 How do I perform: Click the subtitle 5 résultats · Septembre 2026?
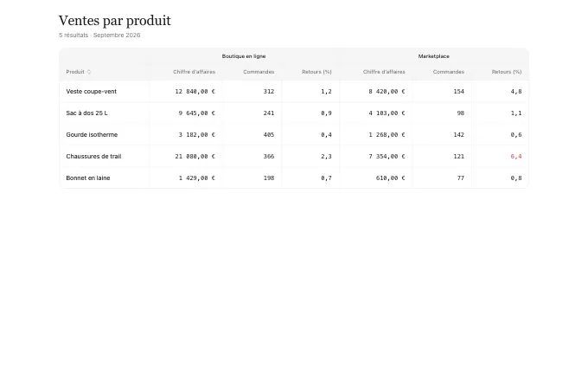[99, 35]
